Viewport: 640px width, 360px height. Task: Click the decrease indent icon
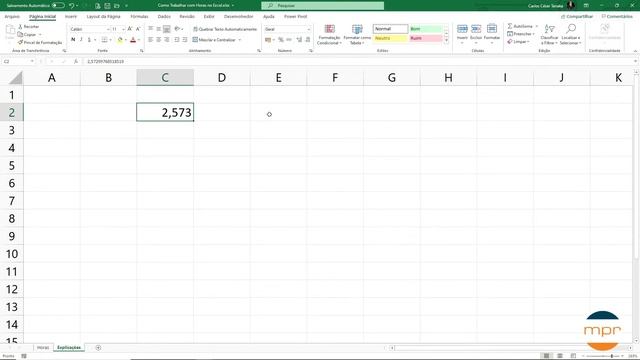177,40
